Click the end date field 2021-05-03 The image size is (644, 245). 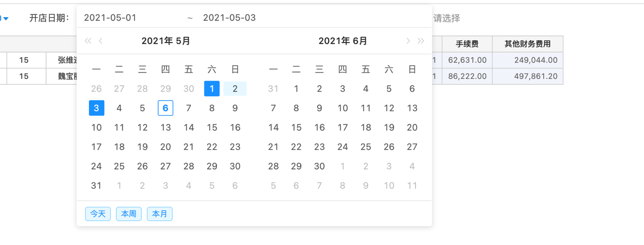[229, 18]
